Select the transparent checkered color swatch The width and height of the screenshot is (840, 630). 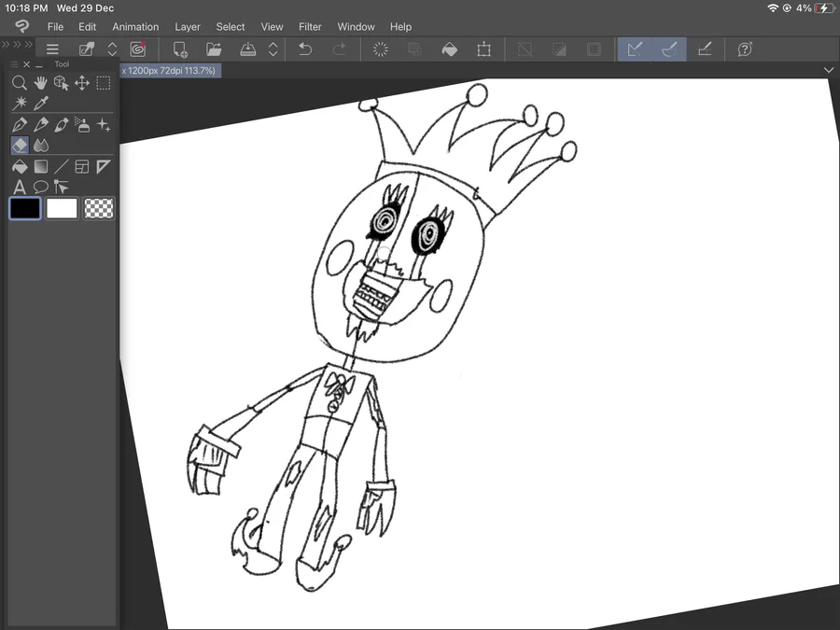[x=99, y=208]
